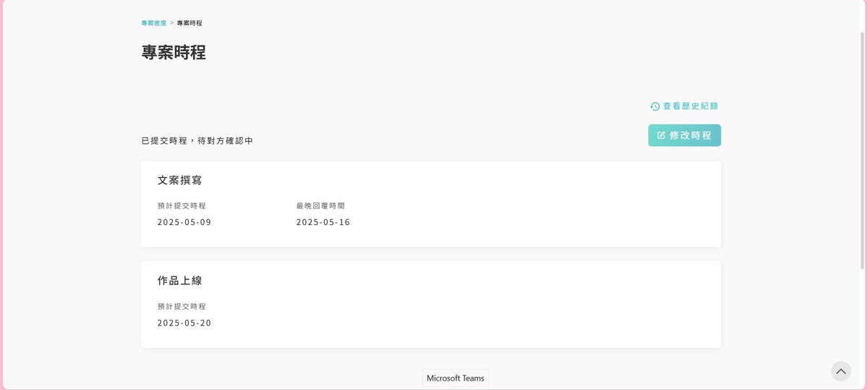Click the 已提交時程，待對方確認中 status text
Screen dimensions: 868x390
[197, 140]
